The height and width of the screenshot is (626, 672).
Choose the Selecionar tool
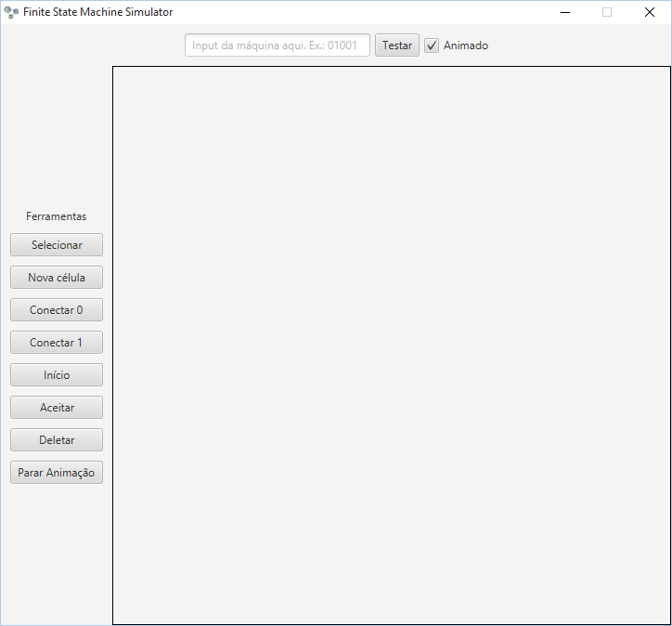[57, 245]
